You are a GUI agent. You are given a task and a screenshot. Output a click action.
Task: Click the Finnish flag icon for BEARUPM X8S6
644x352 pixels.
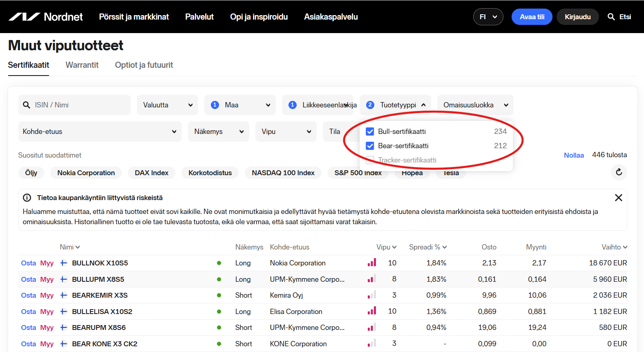(64, 327)
